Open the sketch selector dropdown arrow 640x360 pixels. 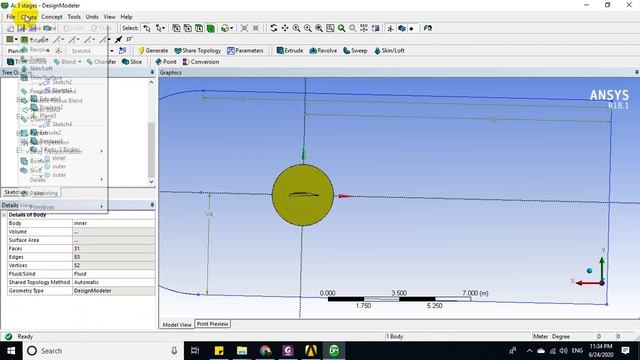[111, 51]
